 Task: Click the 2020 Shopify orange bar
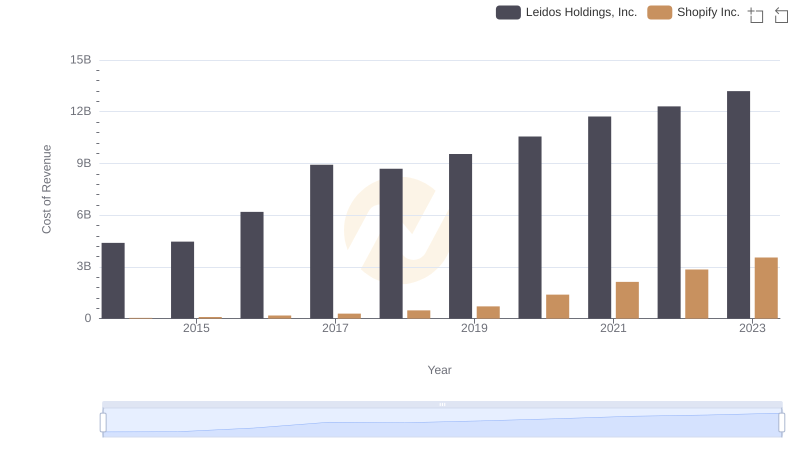point(558,306)
